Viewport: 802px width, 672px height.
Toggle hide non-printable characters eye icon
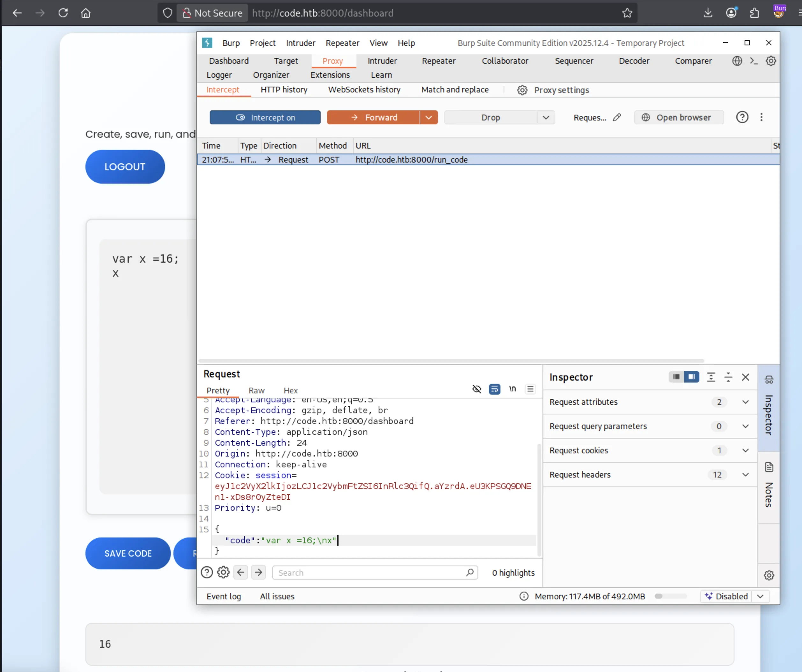point(476,389)
